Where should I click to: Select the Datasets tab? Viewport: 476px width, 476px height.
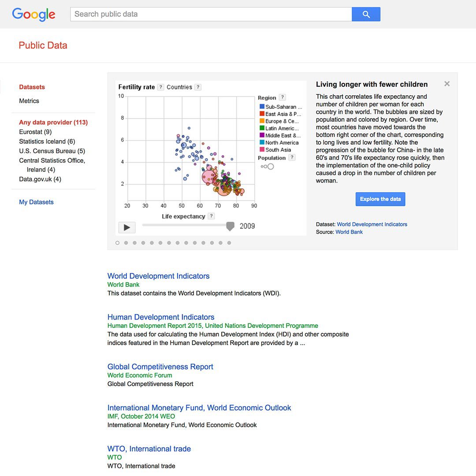tap(32, 87)
